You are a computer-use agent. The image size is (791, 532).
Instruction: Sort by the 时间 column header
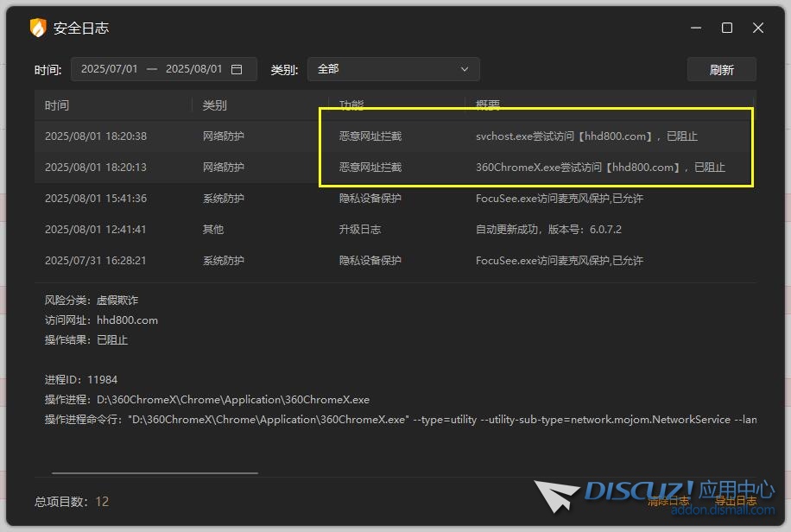pyautogui.click(x=57, y=105)
